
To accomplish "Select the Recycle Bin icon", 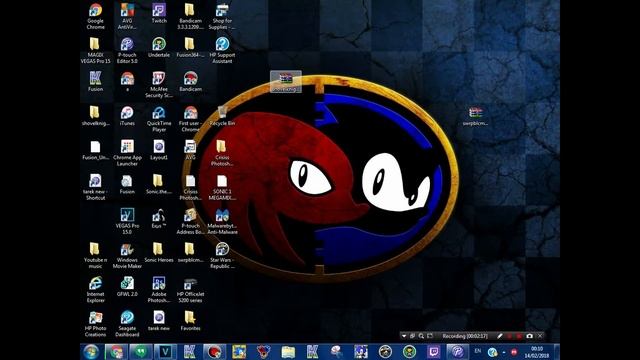I will (x=222, y=116).
